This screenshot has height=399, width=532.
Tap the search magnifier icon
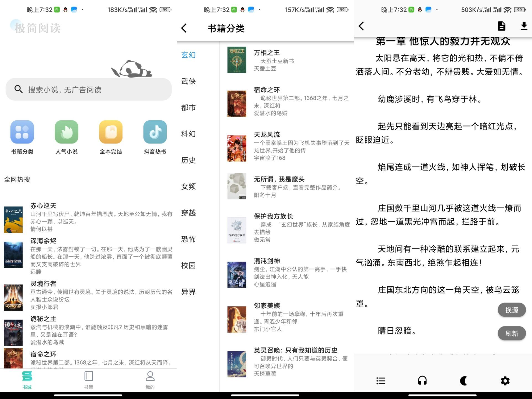[x=18, y=89]
